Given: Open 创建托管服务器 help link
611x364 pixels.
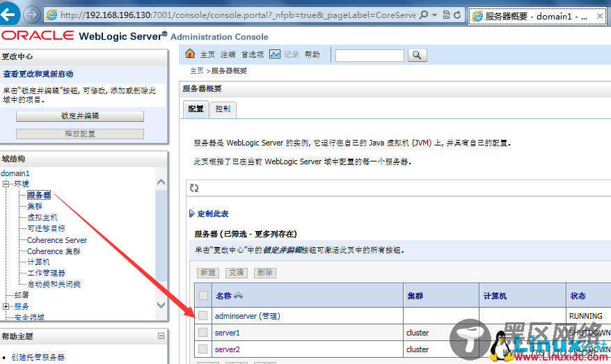Looking at the screenshot, I should tap(38, 357).
